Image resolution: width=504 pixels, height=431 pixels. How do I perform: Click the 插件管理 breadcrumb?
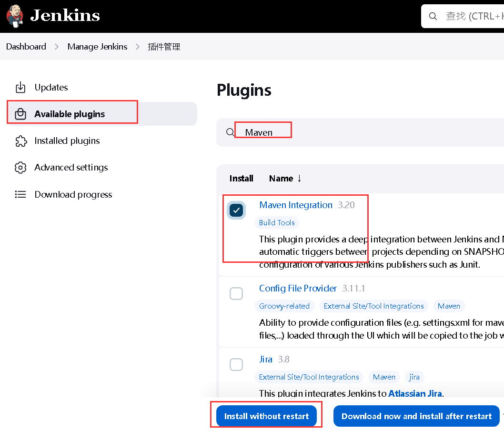coord(164,47)
